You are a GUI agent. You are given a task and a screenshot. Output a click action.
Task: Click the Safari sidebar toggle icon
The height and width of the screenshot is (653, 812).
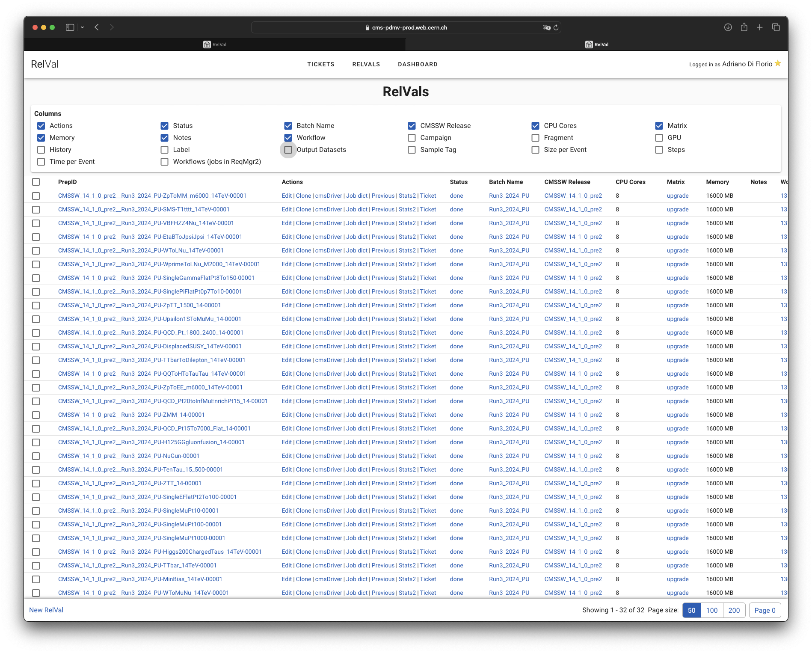(70, 27)
